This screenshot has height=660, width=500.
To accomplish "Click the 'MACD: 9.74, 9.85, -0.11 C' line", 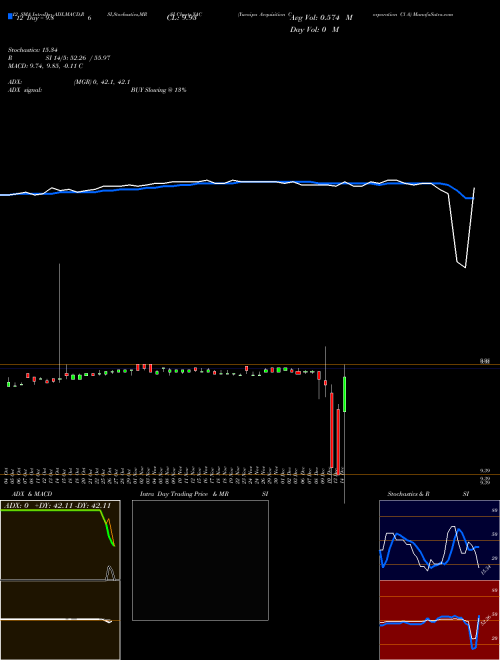I will click(x=45, y=66).
